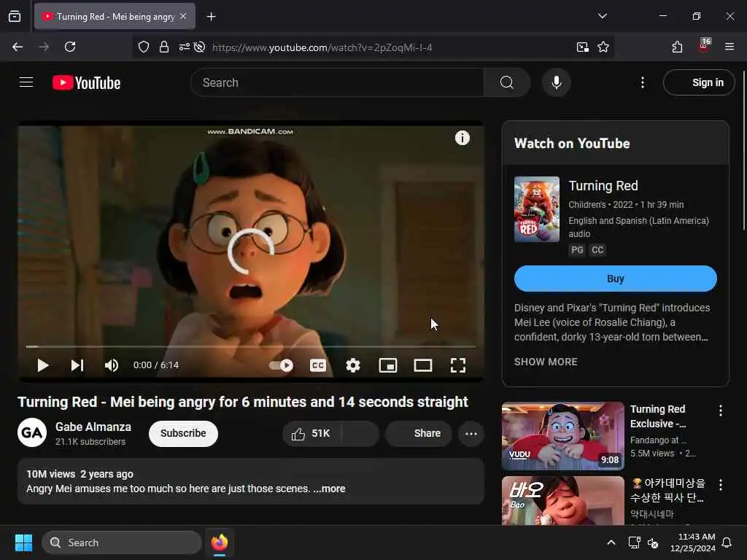The image size is (747, 560).
Task: Search with your voice microphone
Action: click(557, 82)
